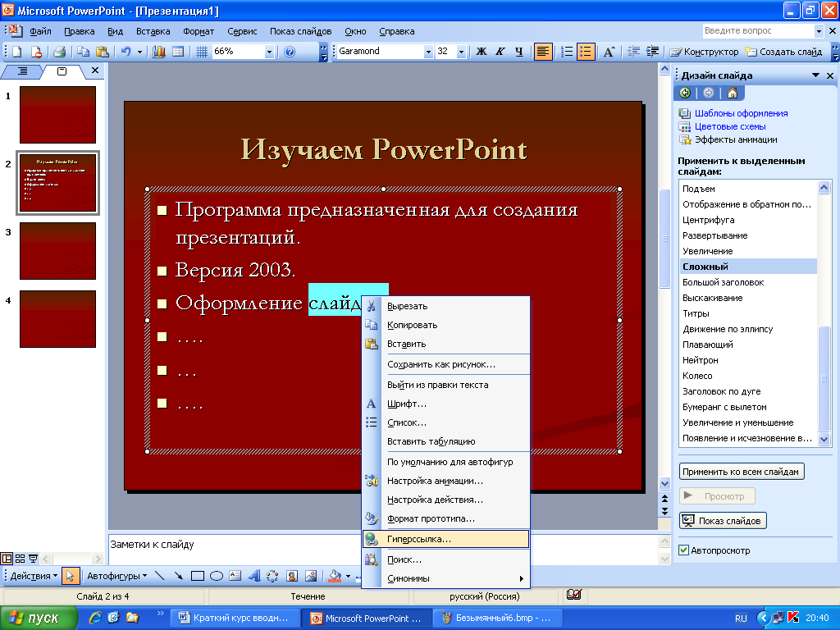The height and width of the screenshot is (630, 840).
Task: Create a new blank presentation
Action: tap(17, 52)
